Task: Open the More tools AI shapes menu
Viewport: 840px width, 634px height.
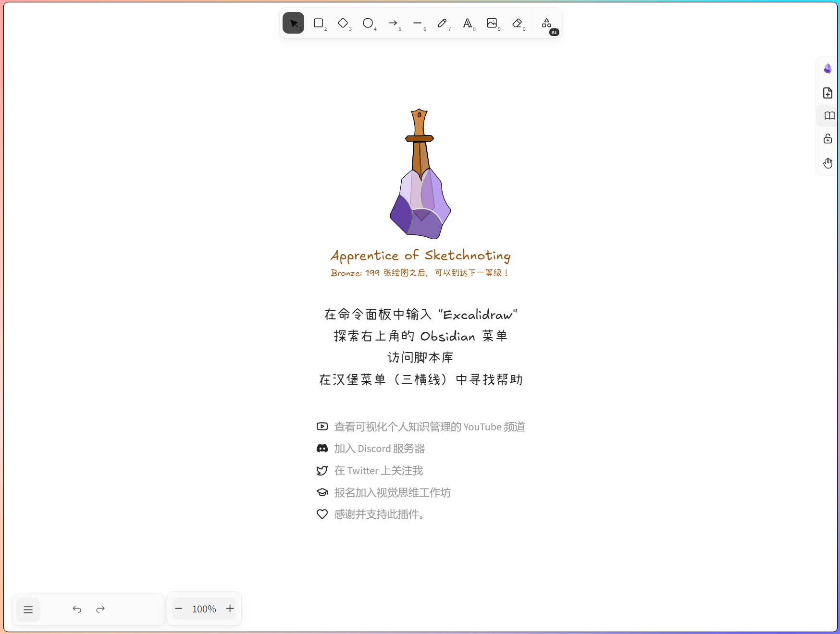Action: pos(547,23)
